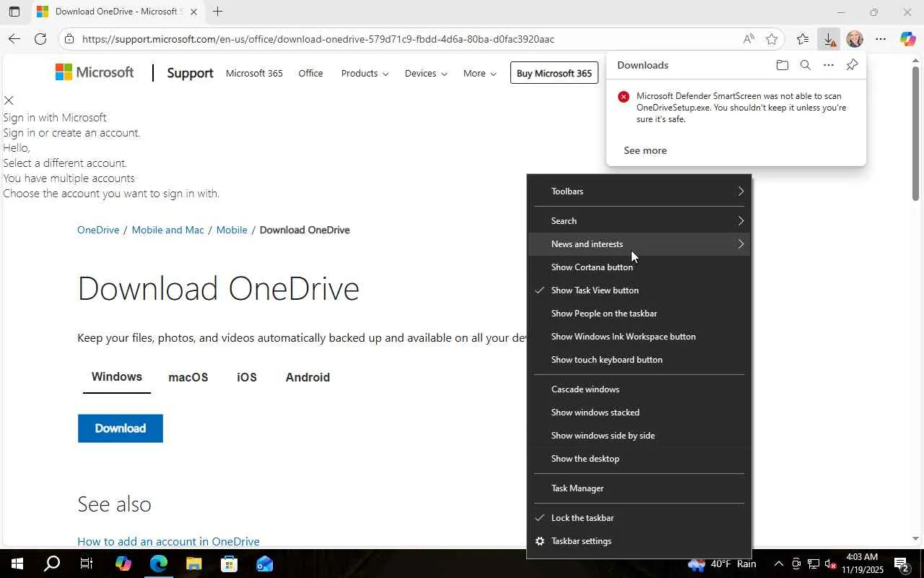Expand News and interests submenu
924x578 pixels.
click(x=640, y=244)
